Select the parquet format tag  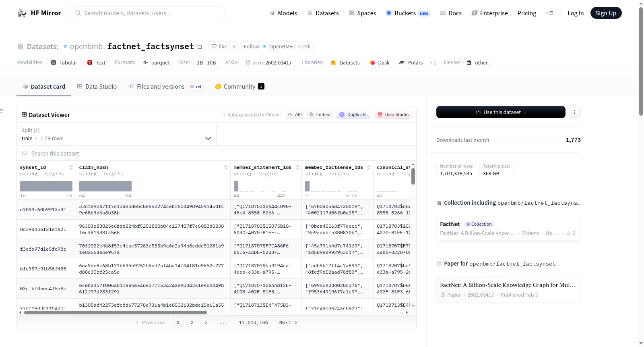click(156, 62)
